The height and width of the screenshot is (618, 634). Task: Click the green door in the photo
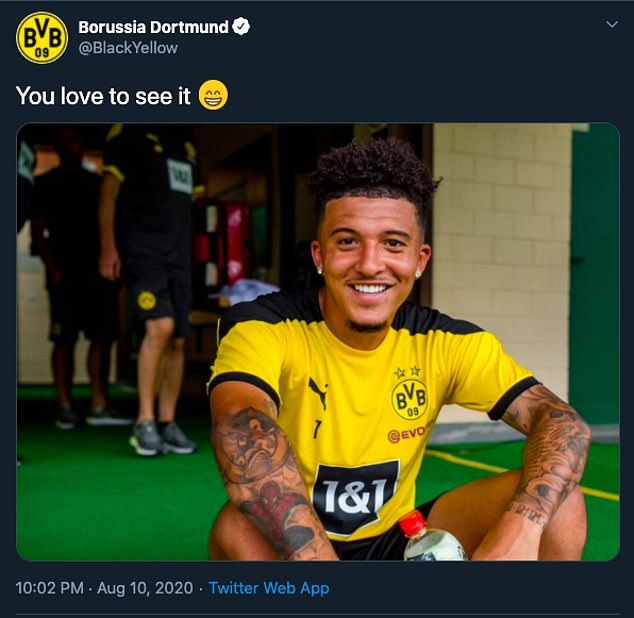[594, 275]
